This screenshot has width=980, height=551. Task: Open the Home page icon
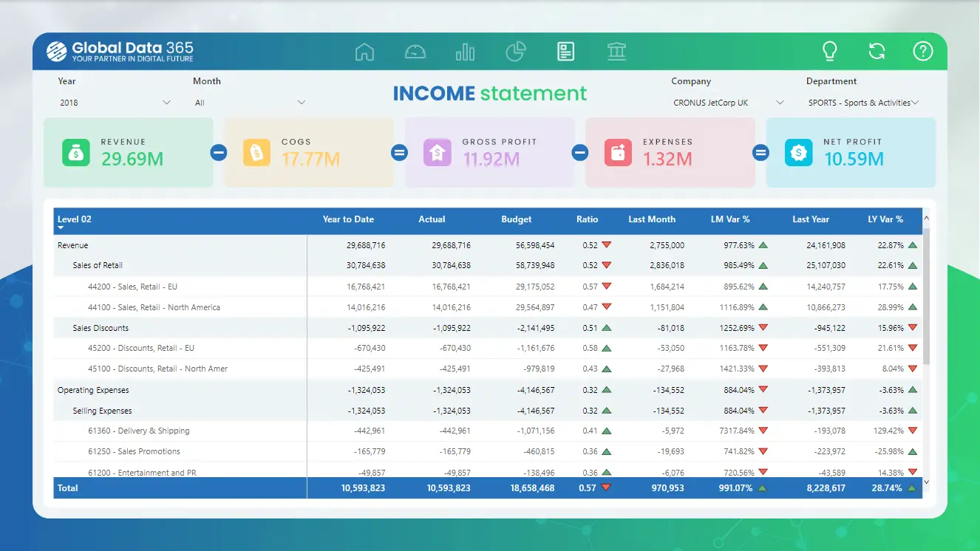point(364,52)
